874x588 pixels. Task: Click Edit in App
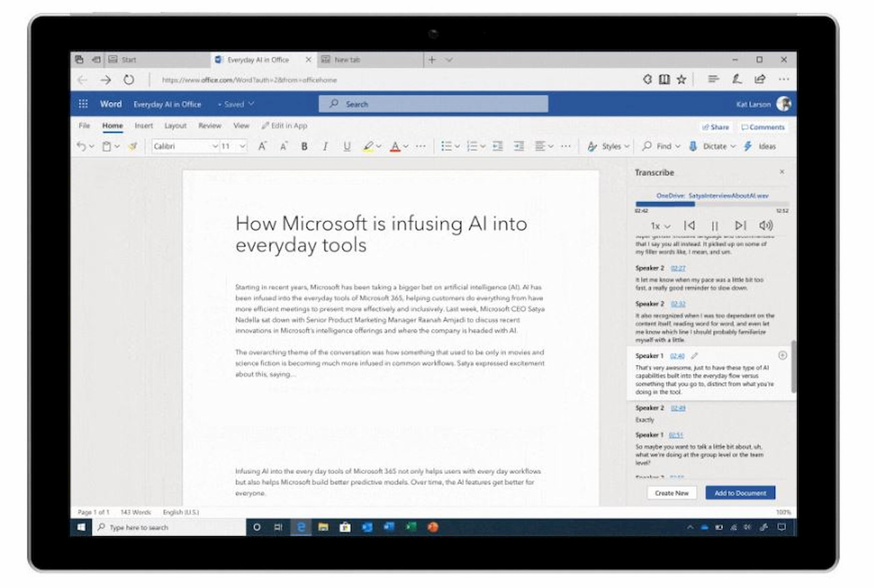click(285, 126)
